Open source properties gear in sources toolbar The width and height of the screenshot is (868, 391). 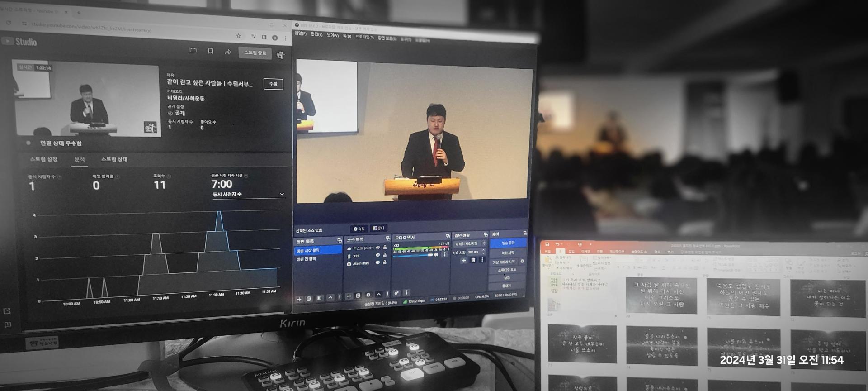tap(368, 295)
